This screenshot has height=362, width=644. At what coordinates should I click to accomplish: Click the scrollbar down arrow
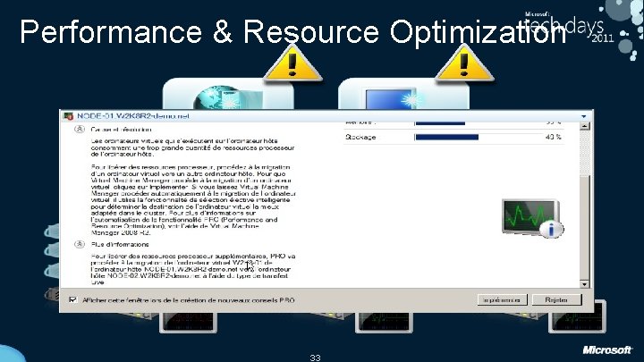click(584, 283)
